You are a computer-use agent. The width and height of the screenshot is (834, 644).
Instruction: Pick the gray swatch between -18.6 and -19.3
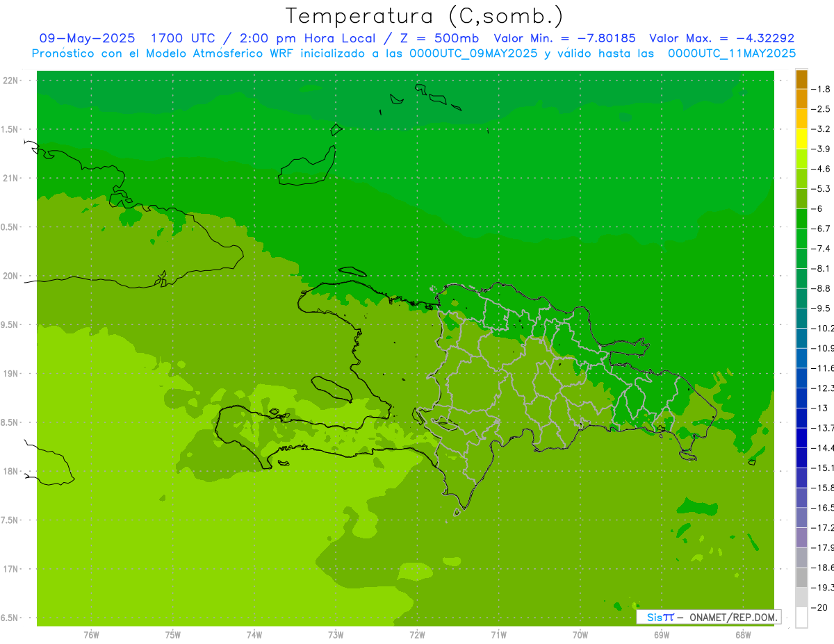[801, 577]
